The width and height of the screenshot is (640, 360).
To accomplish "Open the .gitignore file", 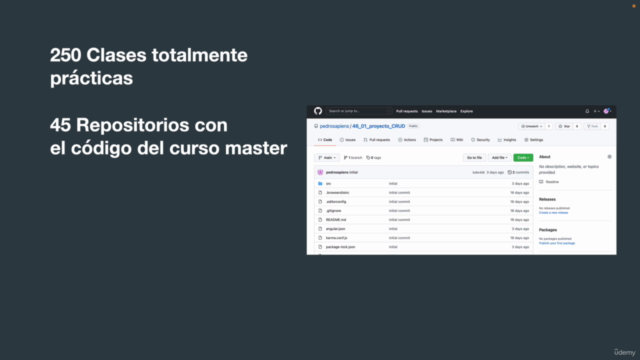I will [333, 211].
